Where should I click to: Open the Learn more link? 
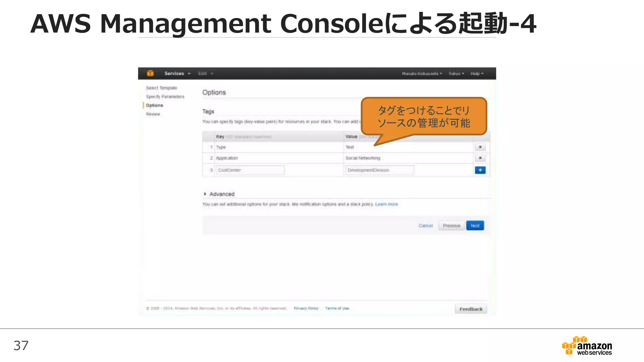click(386, 204)
